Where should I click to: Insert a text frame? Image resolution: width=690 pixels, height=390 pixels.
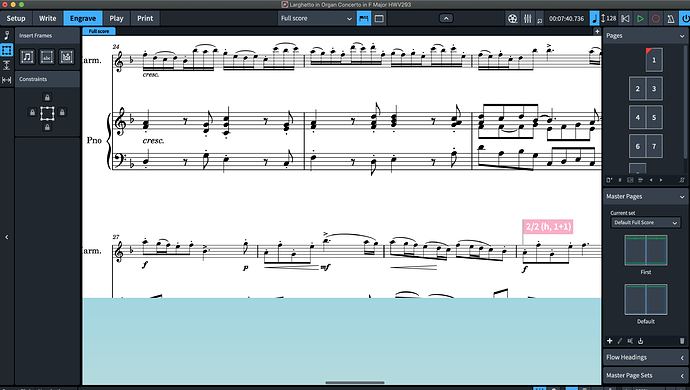tap(47, 56)
